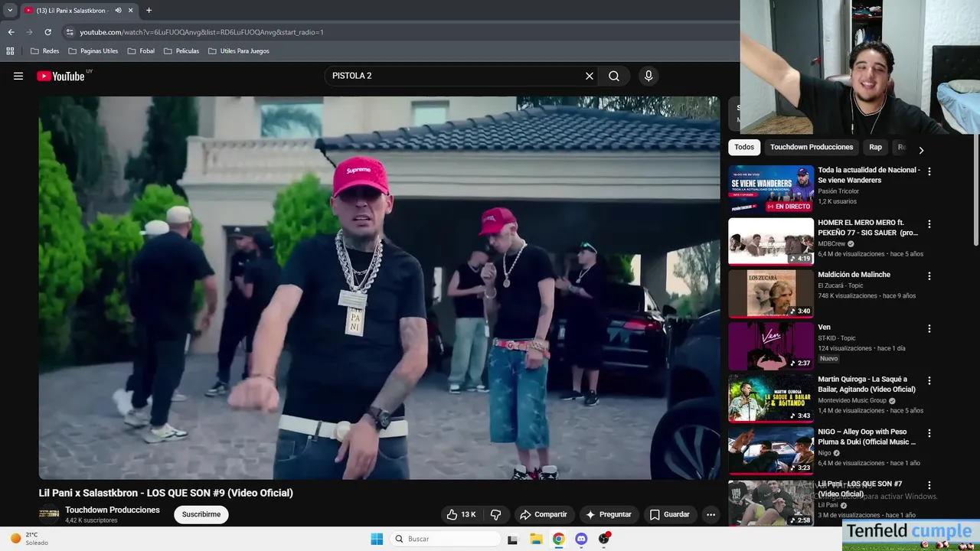
Task: Open the HOMER EL MERO MERO thumbnail
Action: [x=771, y=241]
